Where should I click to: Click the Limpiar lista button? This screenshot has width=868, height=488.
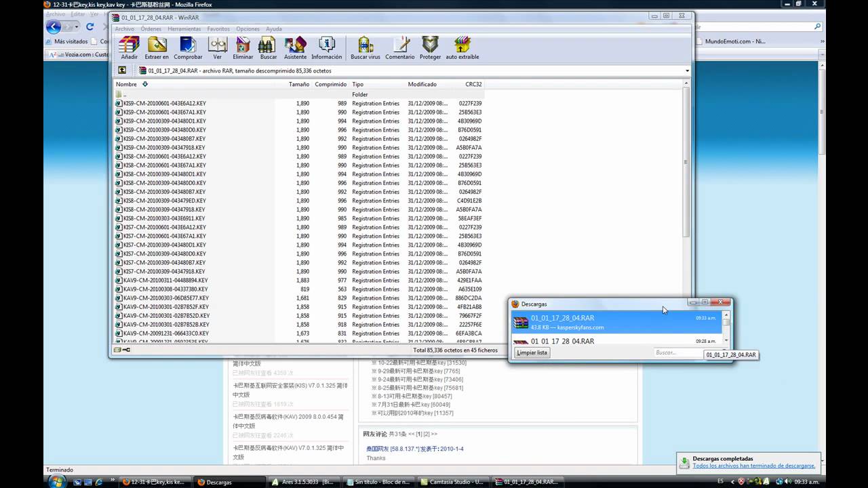pyautogui.click(x=532, y=352)
